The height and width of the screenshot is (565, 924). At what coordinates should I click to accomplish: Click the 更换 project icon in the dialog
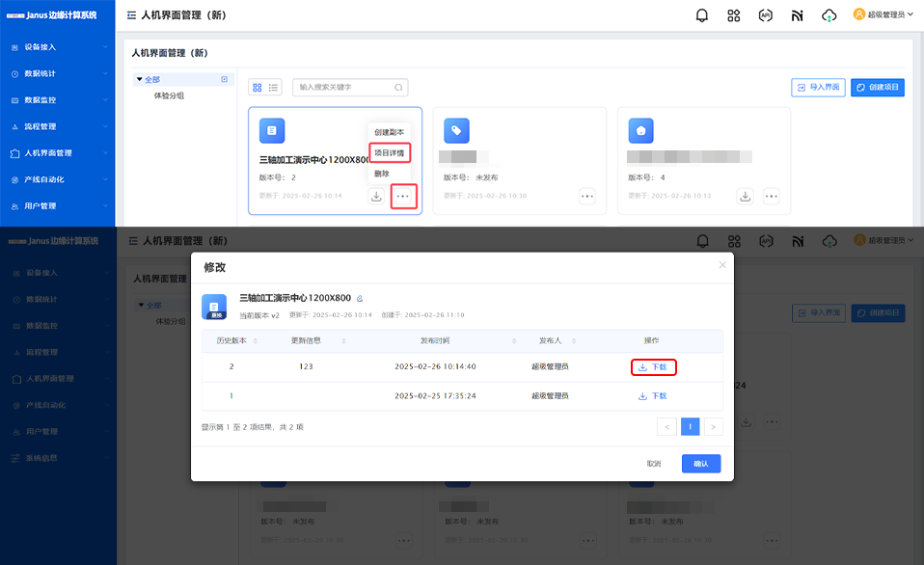(x=214, y=307)
